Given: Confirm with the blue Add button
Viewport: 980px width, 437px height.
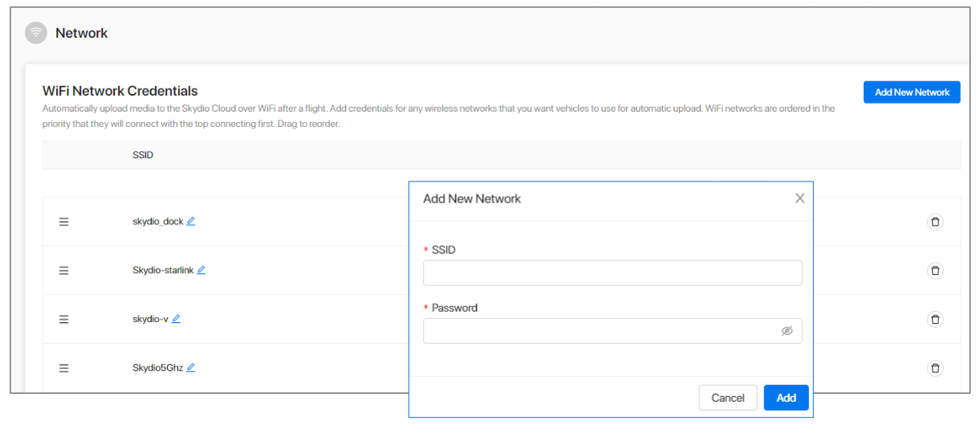Looking at the screenshot, I should click(x=787, y=398).
